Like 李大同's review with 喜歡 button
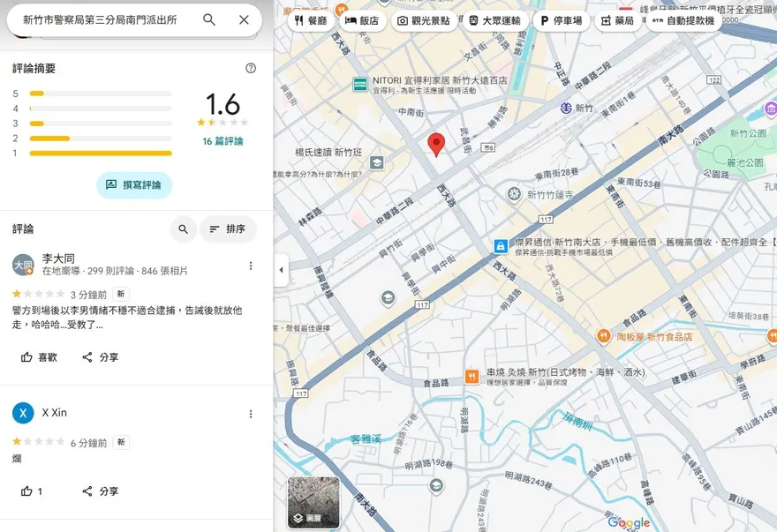This screenshot has height=532, width=777. click(39, 357)
